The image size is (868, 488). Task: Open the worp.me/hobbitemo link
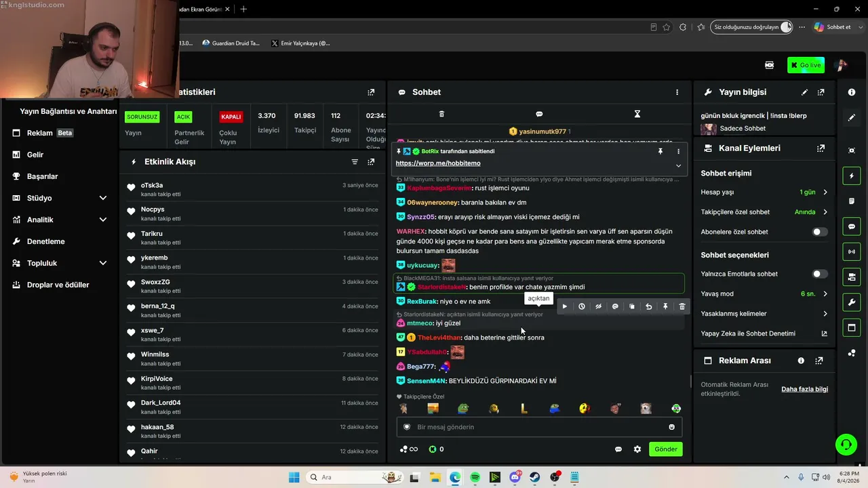[438, 163]
